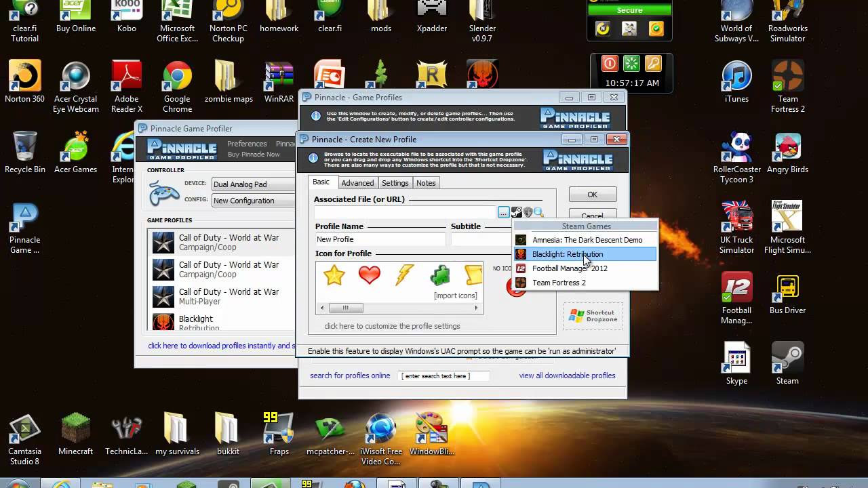Click the magnifier search icon next to the shield
The image size is (868, 488).
click(x=538, y=213)
